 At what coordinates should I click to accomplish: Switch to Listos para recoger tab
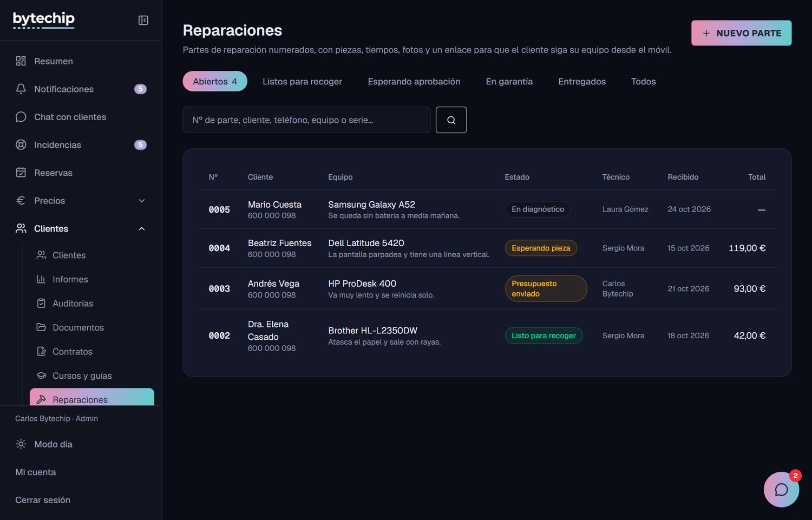[x=302, y=81]
